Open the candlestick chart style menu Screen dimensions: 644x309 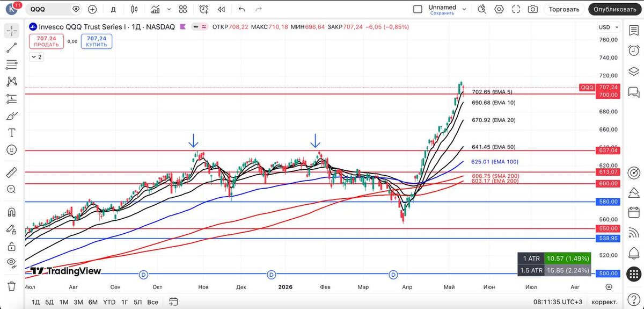(x=134, y=9)
